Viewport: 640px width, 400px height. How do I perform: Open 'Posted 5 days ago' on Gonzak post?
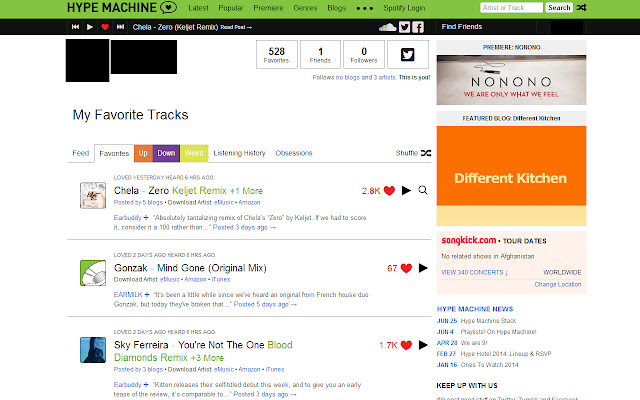click(x=265, y=304)
